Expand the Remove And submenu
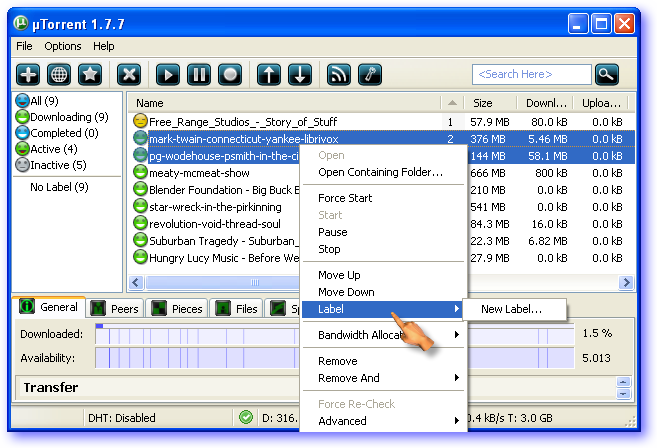 coord(383,378)
